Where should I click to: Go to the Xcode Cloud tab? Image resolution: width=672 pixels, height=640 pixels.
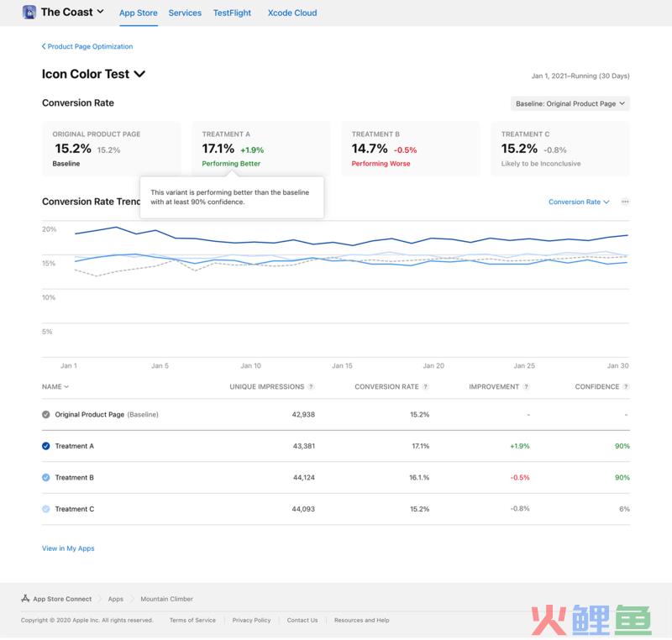(292, 13)
